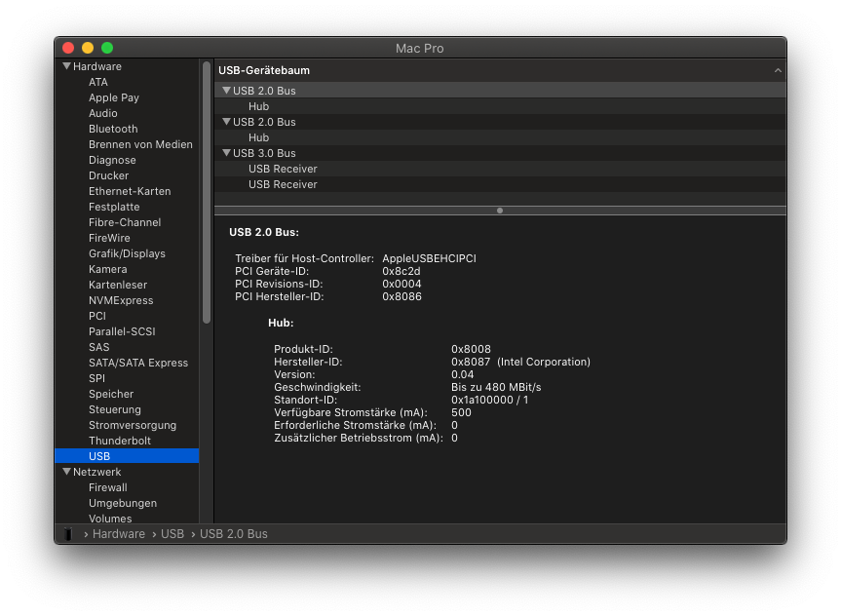Click USB 2.0 Bus in the path bar

[x=233, y=534]
